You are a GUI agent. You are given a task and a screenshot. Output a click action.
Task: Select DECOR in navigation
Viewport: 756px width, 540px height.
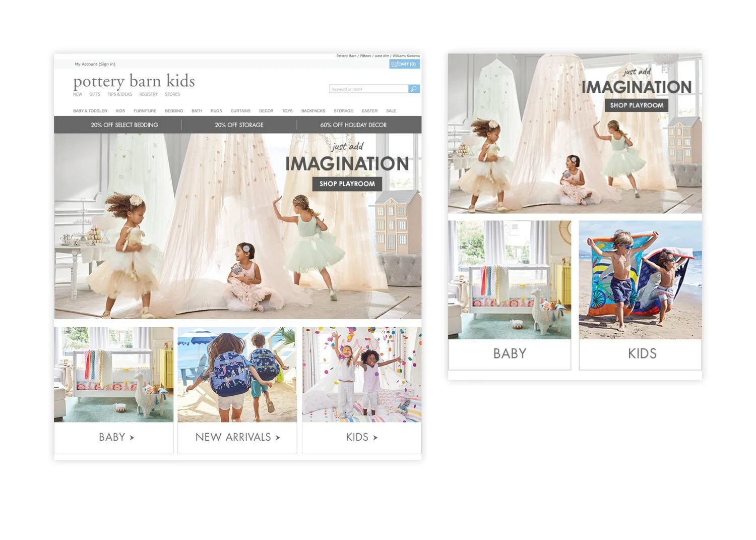[x=266, y=111]
